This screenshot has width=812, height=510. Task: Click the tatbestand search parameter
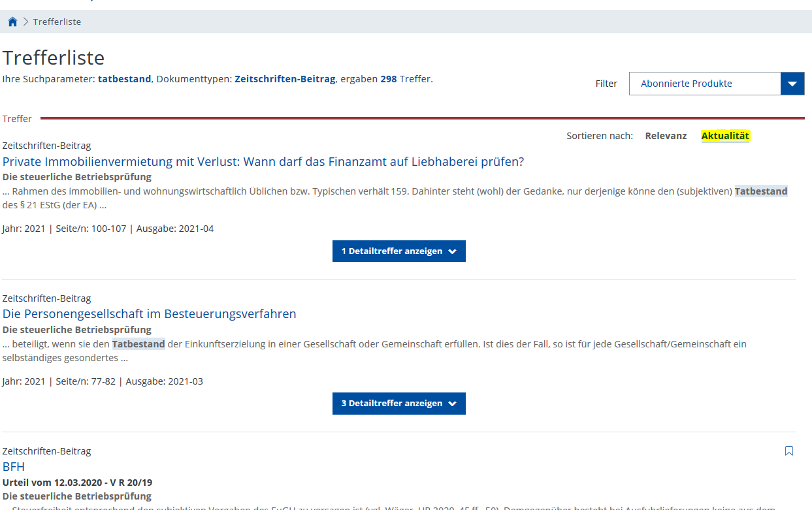(124, 79)
